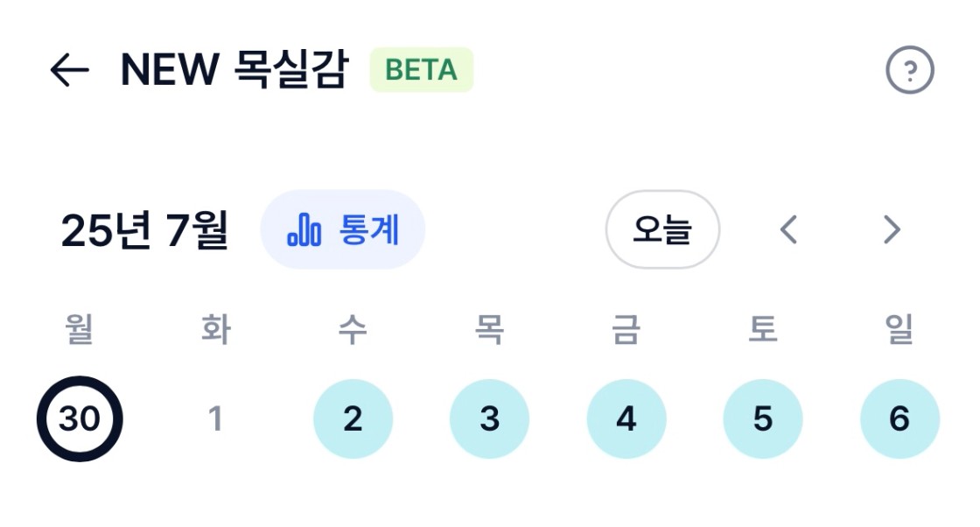Tap the green BETA badge
Screen dimensions: 980x527
[x=422, y=69]
